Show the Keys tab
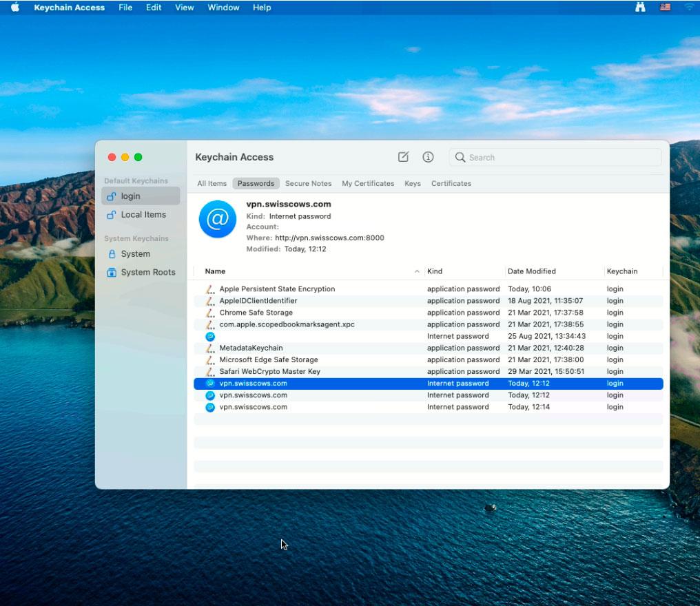 [413, 183]
